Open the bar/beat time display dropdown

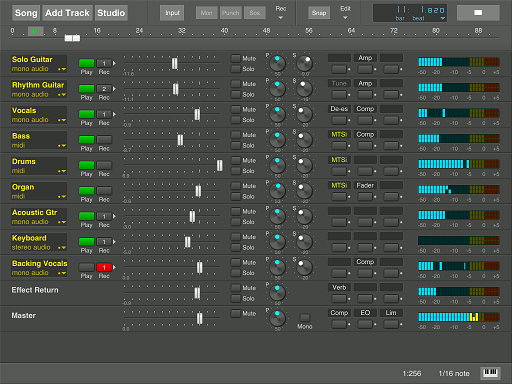443,18
